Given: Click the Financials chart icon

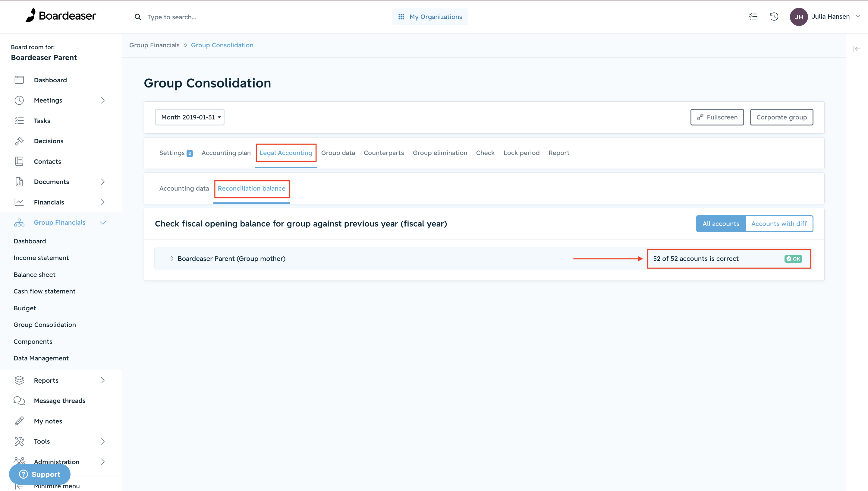Looking at the screenshot, I should coord(19,202).
